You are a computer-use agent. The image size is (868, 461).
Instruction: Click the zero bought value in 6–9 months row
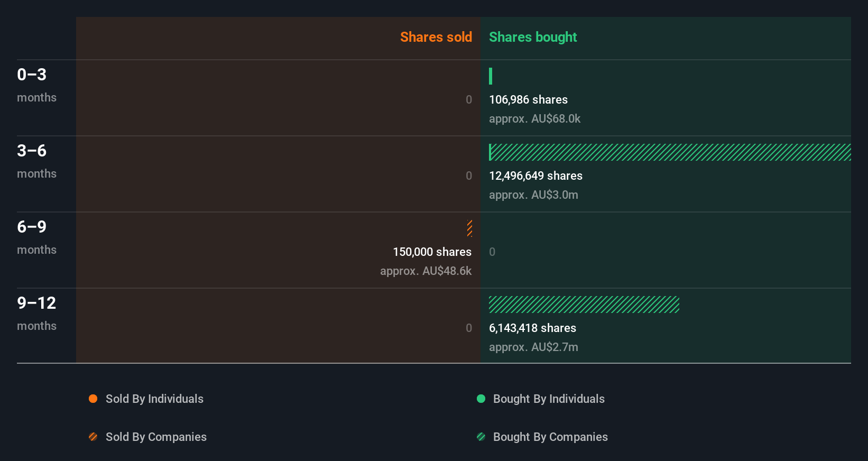pos(492,252)
